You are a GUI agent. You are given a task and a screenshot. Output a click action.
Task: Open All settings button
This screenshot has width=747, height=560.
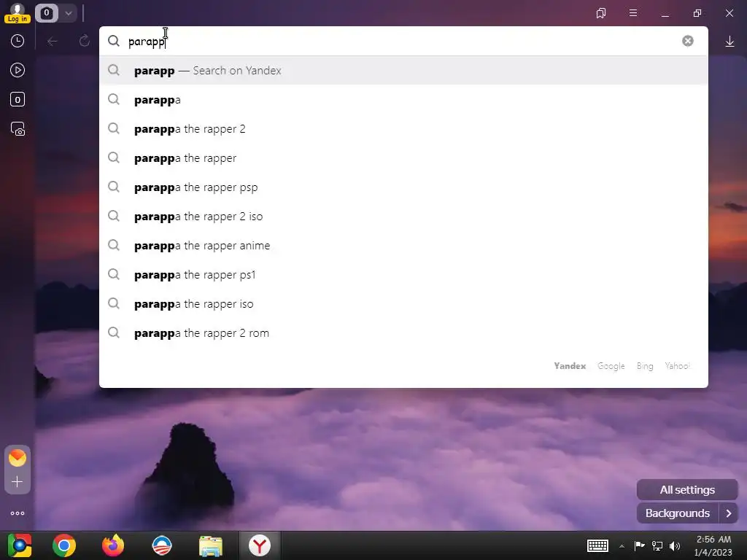(687, 489)
